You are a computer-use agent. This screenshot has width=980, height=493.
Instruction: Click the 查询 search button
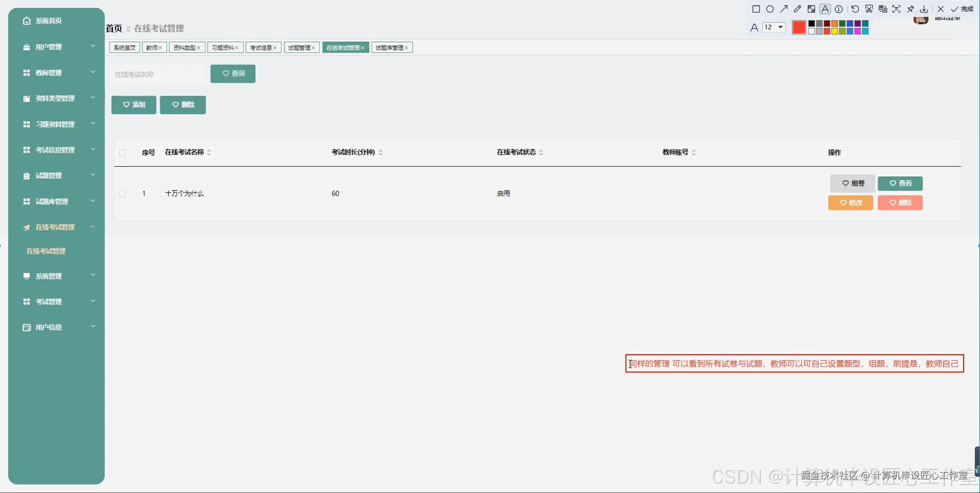point(233,73)
